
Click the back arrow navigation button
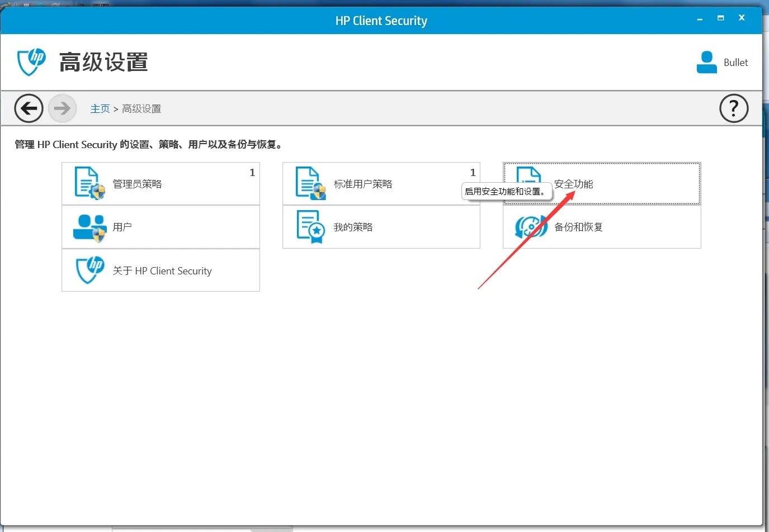point(29,108)
